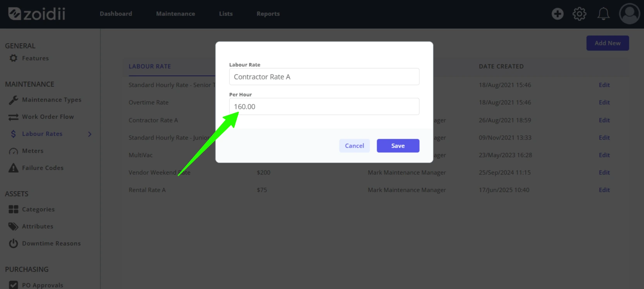Click the Work Order Flow arrows icon
This screenshot has width=644, height=289.
pyautogui.click(x=14, y=117)
